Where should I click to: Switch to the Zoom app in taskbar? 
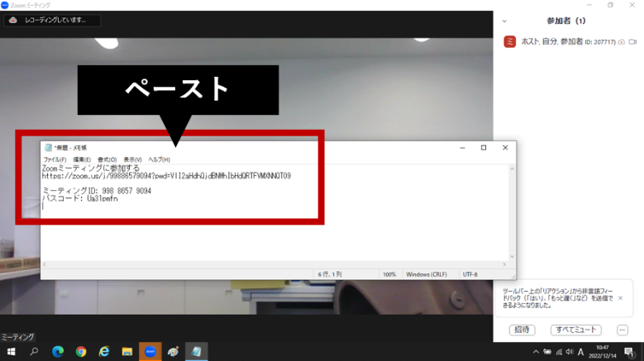150,352
